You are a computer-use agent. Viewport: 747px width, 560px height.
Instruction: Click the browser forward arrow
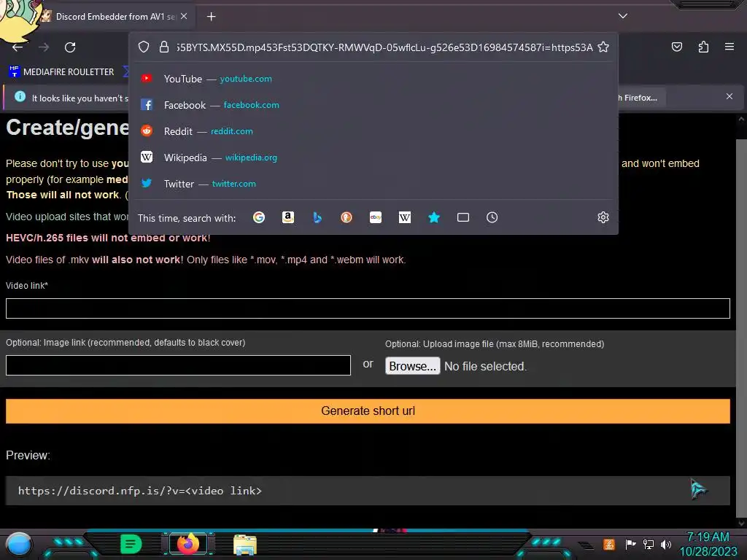coord(44,47)
